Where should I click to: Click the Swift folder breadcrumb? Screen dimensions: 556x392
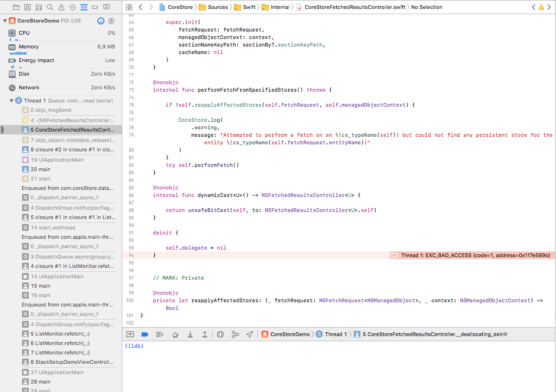coord(245,7)
